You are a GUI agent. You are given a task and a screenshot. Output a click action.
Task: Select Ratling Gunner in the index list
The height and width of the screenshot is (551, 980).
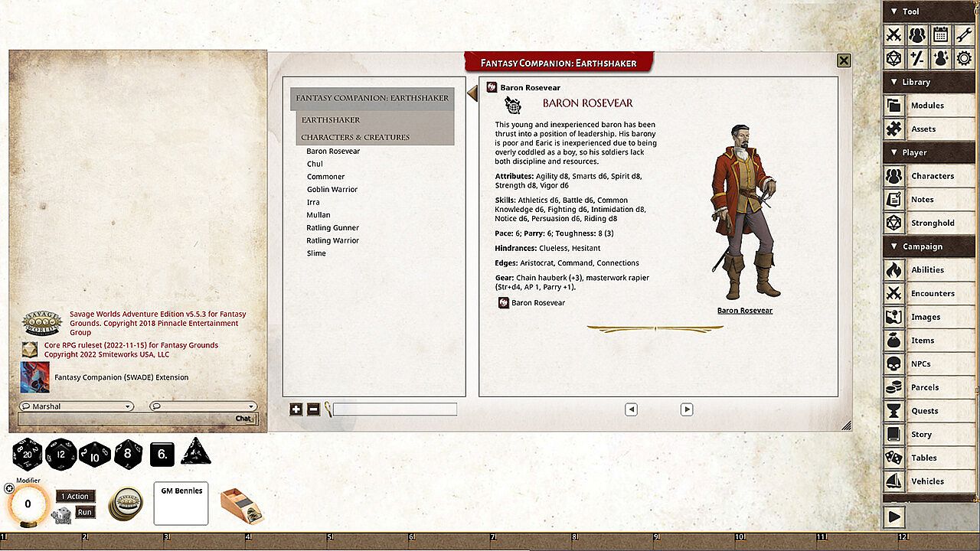point(333,228)
